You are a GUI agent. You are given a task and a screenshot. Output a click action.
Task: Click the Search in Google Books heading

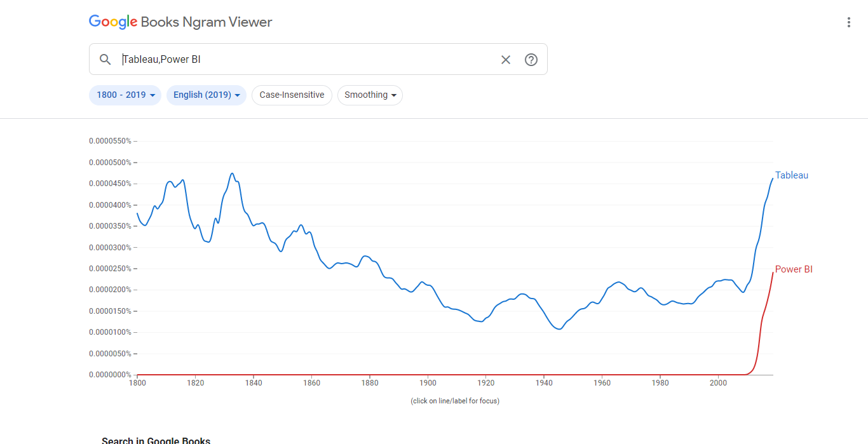(156, 440)
